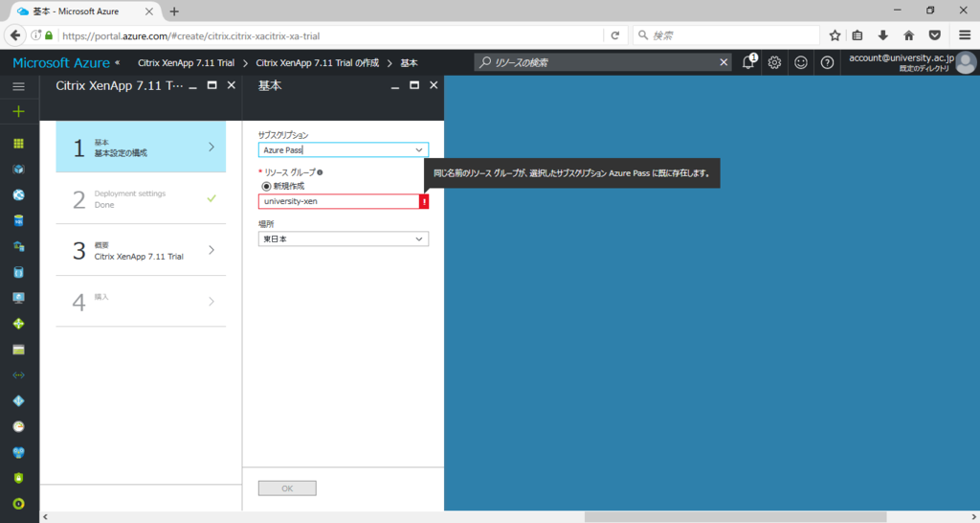Click breadcrumb Citrix XenApp 7.11 Trial の作成
Viewport: 980px width, 523px height.
click(x=318, y=62)
